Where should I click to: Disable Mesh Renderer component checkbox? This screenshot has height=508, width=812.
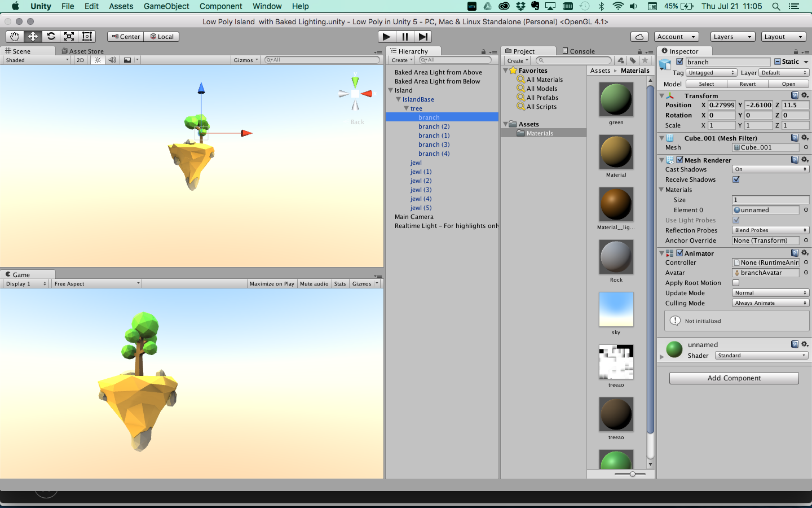point(679,160)
